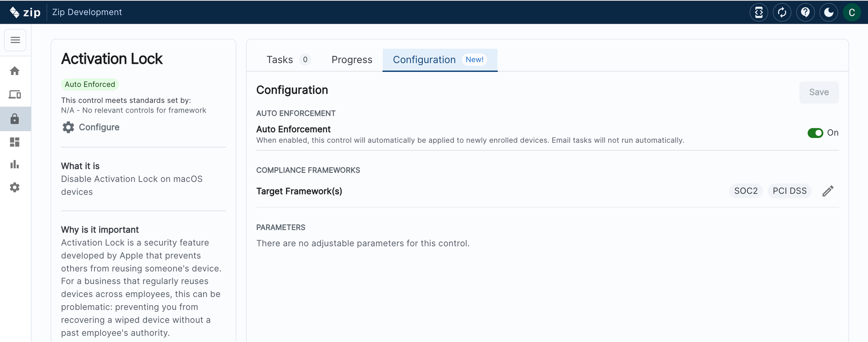Open the bar chart Reports sidebar icon
The height and width of the screenshot is (342, 868).
15,164
